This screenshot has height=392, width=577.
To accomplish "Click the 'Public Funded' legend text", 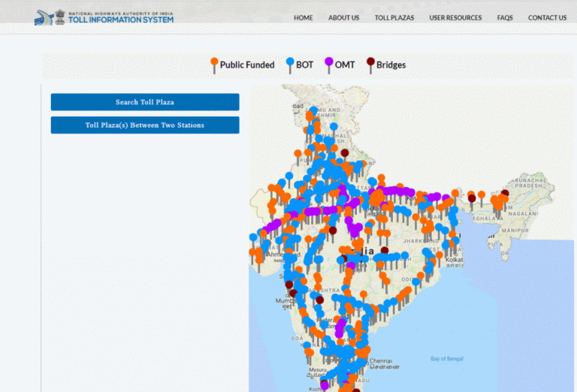I will tap(247, 65).
